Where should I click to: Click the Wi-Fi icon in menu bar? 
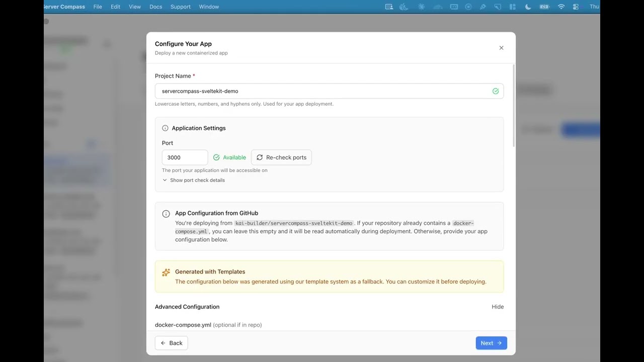coord(561,7)
